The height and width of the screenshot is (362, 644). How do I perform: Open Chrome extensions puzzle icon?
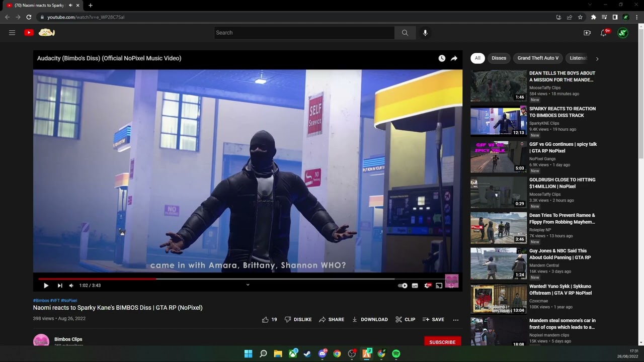coord(593,17)
